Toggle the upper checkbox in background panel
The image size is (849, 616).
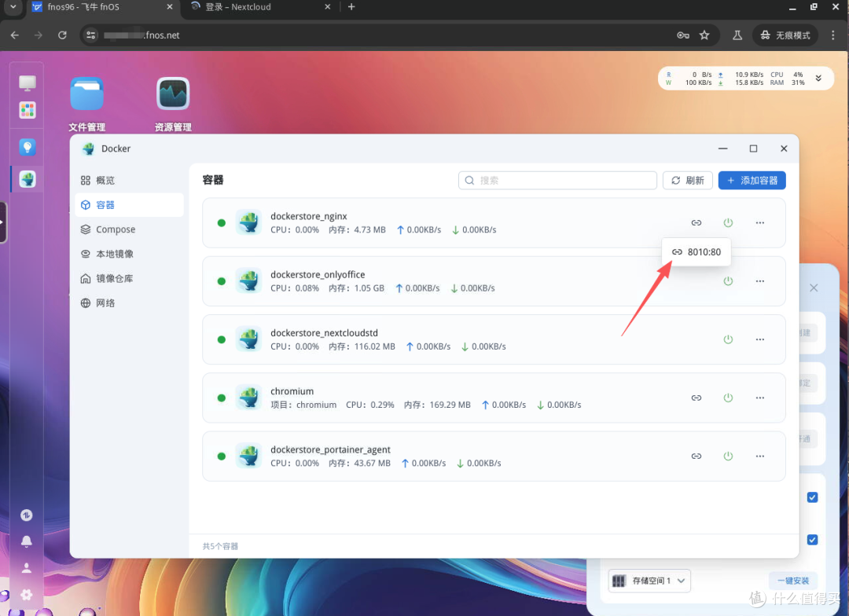[812, 497]
